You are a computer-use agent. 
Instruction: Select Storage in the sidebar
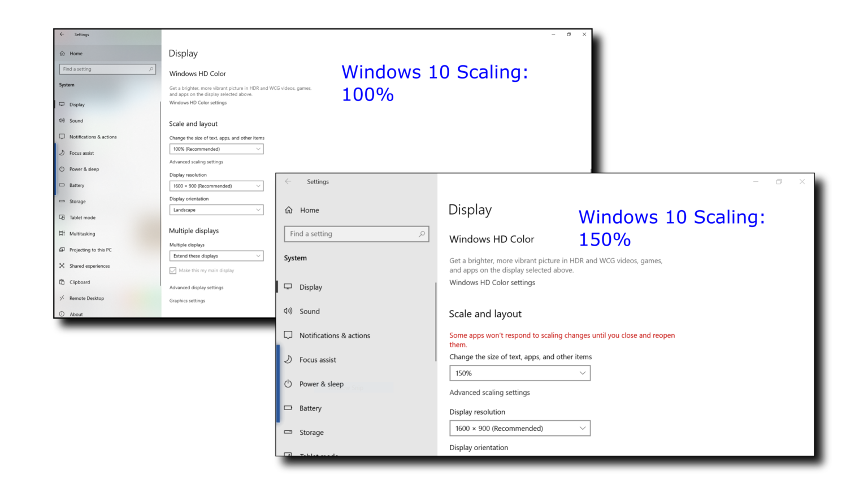click(311, 432)
